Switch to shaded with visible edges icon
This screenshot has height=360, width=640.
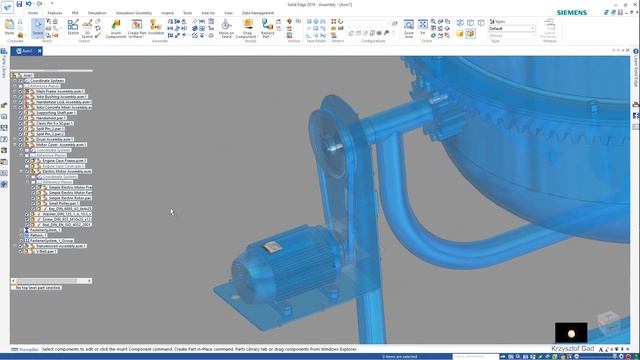tap(470, 34)
